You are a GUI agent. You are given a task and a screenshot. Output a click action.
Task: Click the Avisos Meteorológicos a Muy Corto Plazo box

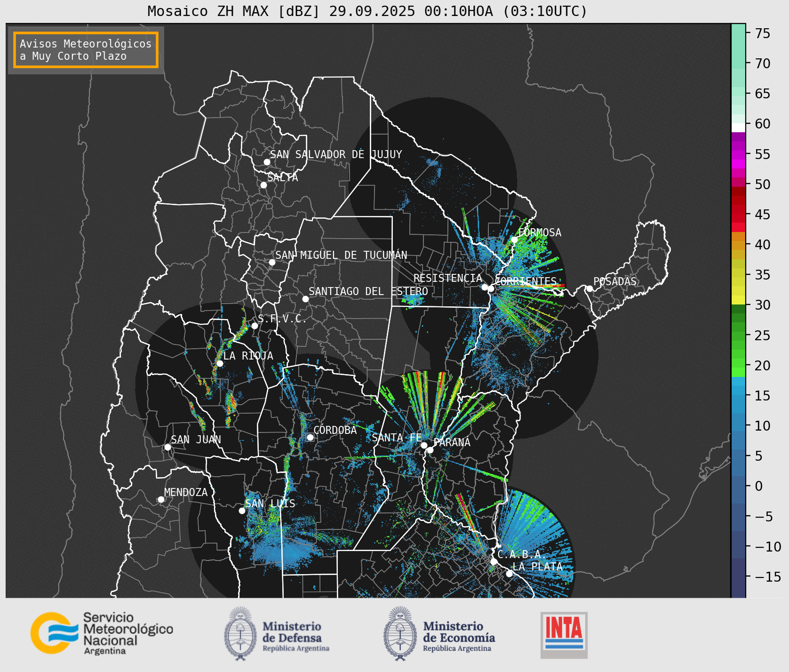click(86, 50)
